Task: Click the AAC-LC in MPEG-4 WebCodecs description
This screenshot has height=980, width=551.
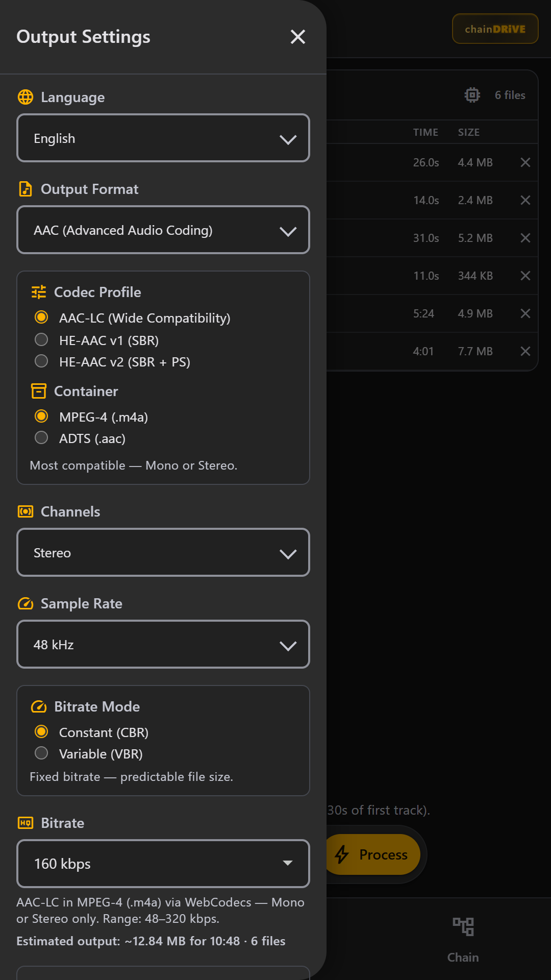Action: point(160,911)
